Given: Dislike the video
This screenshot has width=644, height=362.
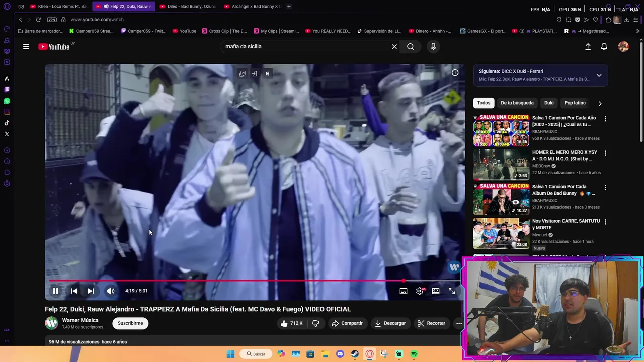Looking at the screenshot, I should 316,323.
